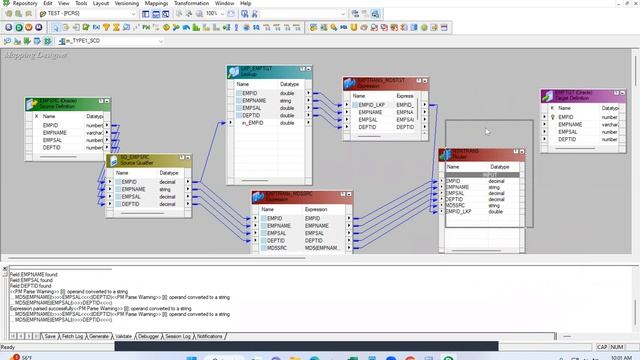This screenshot has height=360, width=640.
Task: Open the Source Analyzer tool icon
Action: (x=7, y=41)
